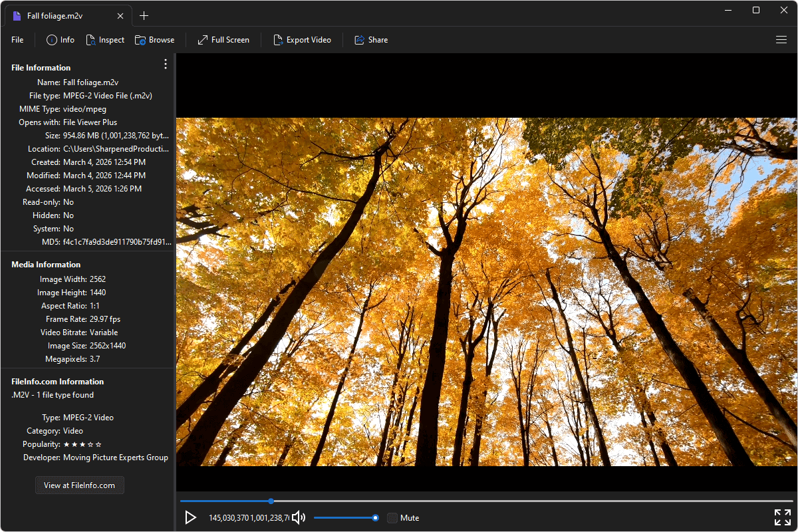Click View at FileInfo.com button
The width and height of the screenshot is (798, 532).
pos(79,485)
